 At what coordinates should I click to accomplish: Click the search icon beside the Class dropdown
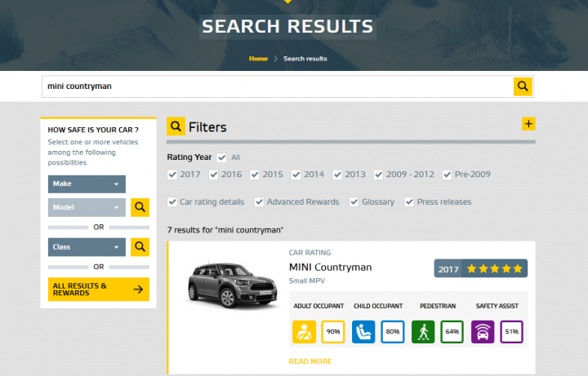140,247
